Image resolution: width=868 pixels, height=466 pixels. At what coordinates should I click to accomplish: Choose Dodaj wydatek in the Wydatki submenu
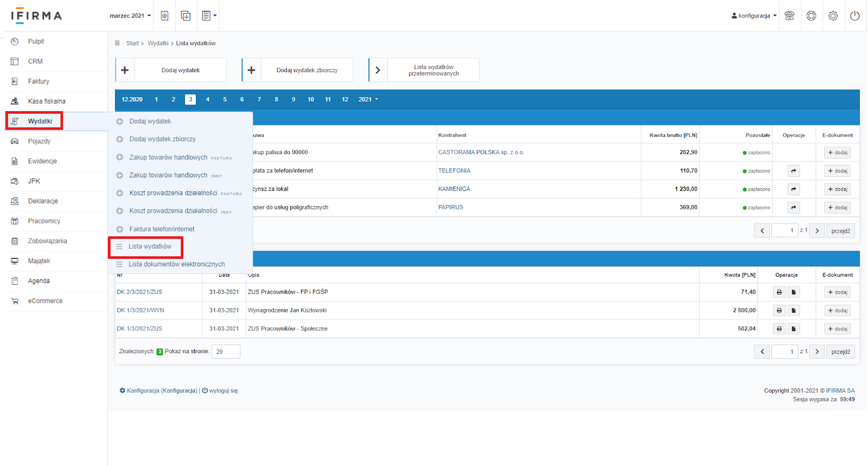coord(150,122)
